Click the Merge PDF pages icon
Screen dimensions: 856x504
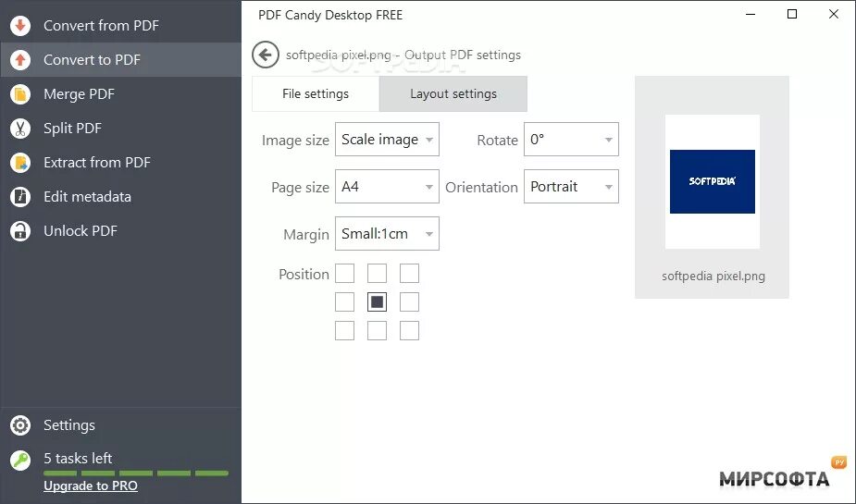click(x=20, y=93)
